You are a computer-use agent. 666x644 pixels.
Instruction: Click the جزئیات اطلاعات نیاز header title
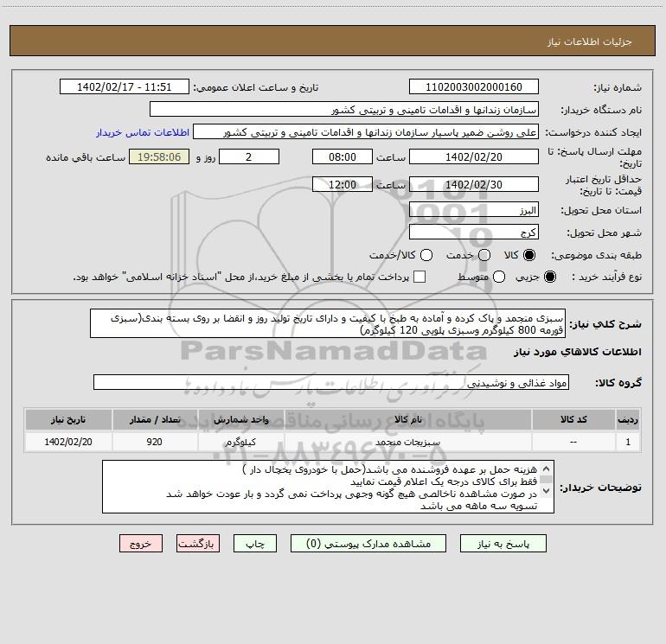click(x=590, y=41)
